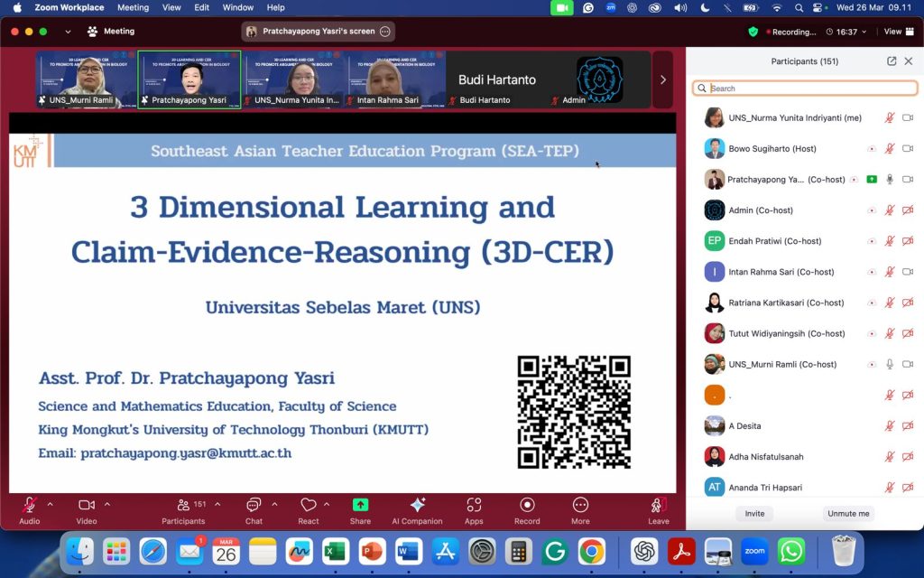Click the Invite button
The width and height of the screenshot is (924, 578).
point(754,514)
